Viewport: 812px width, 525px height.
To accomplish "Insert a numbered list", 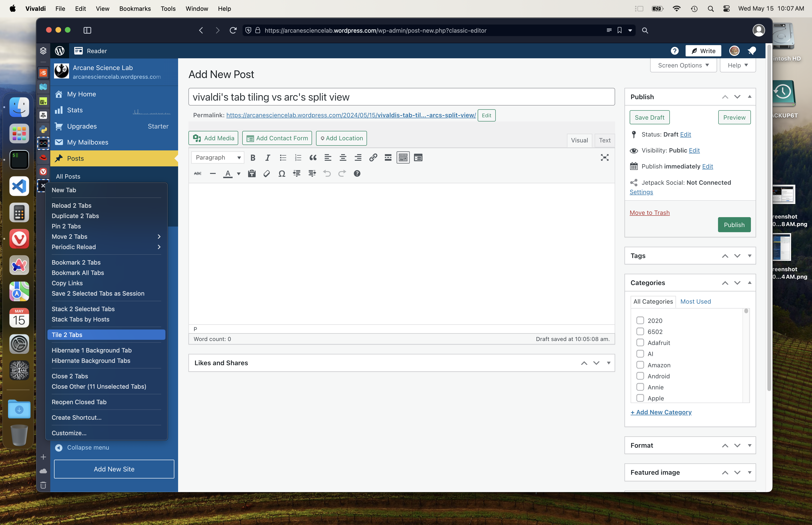I will coord(298,157).
